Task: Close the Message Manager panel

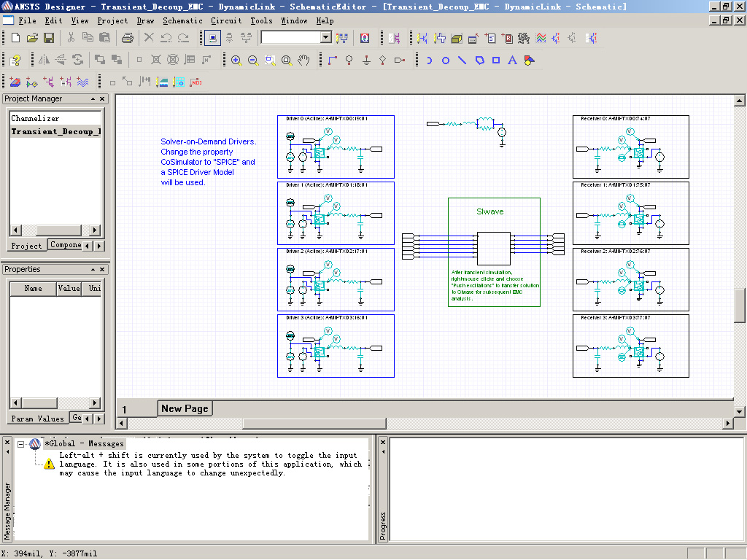Action: pos(7,443)
